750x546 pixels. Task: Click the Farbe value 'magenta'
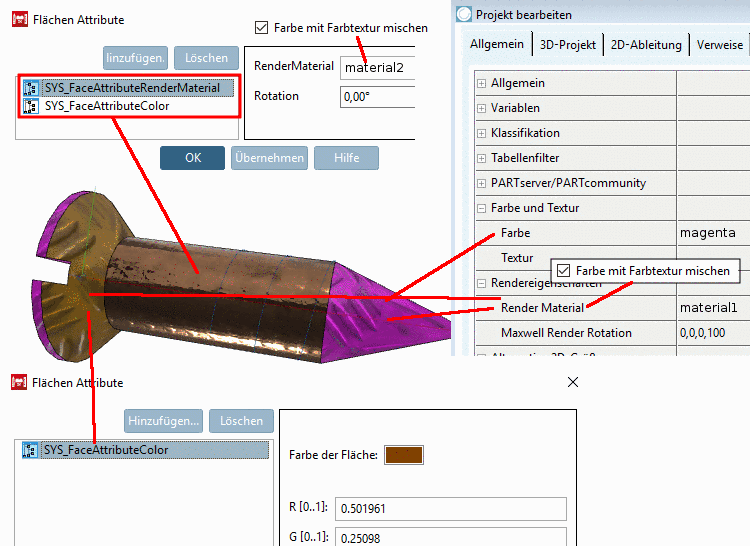pos(708,233)
